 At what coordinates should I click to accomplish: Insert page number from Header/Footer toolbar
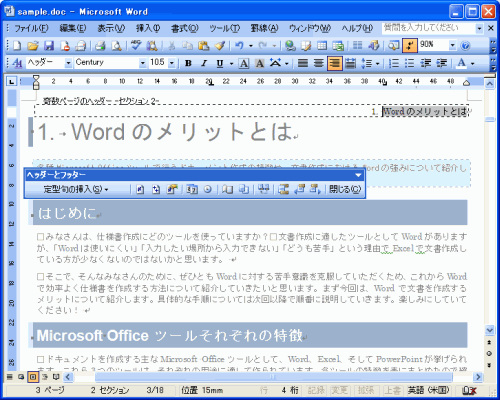140,189
